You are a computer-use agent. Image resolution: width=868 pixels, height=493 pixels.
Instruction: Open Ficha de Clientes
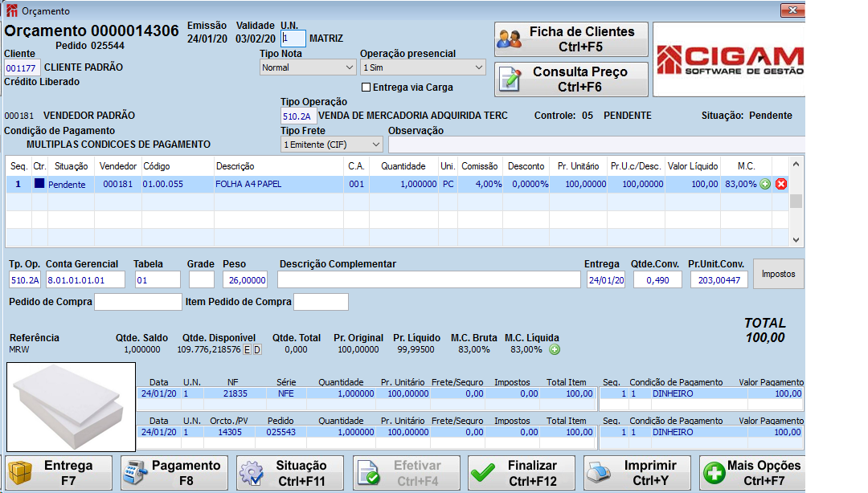pos(571,39)
